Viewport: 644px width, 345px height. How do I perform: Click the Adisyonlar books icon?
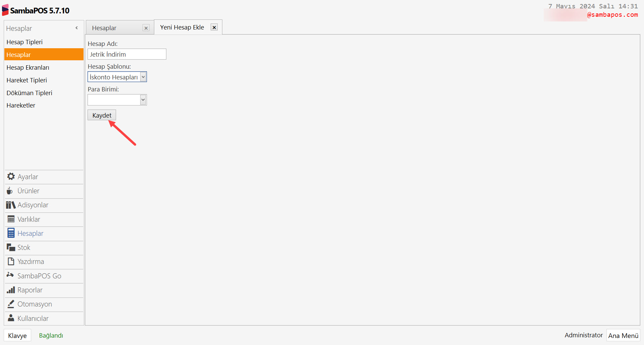click(x=11, y=205)
